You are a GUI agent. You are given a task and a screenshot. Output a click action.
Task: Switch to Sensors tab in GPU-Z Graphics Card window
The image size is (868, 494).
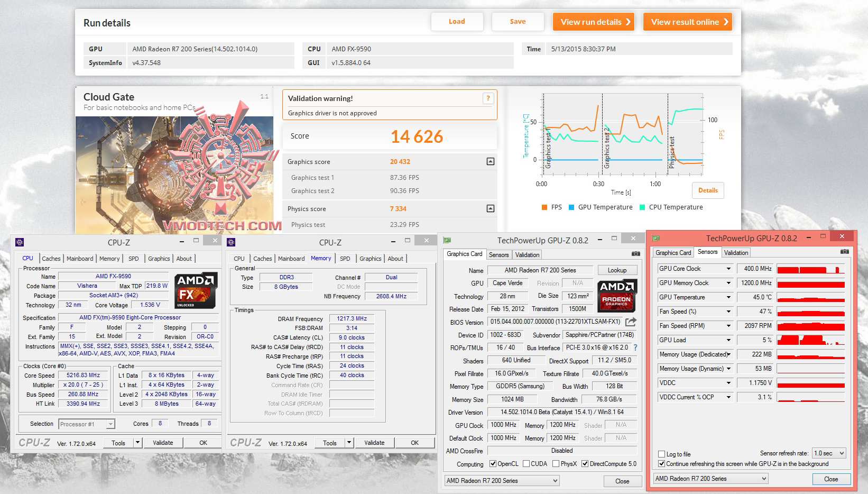499,255
